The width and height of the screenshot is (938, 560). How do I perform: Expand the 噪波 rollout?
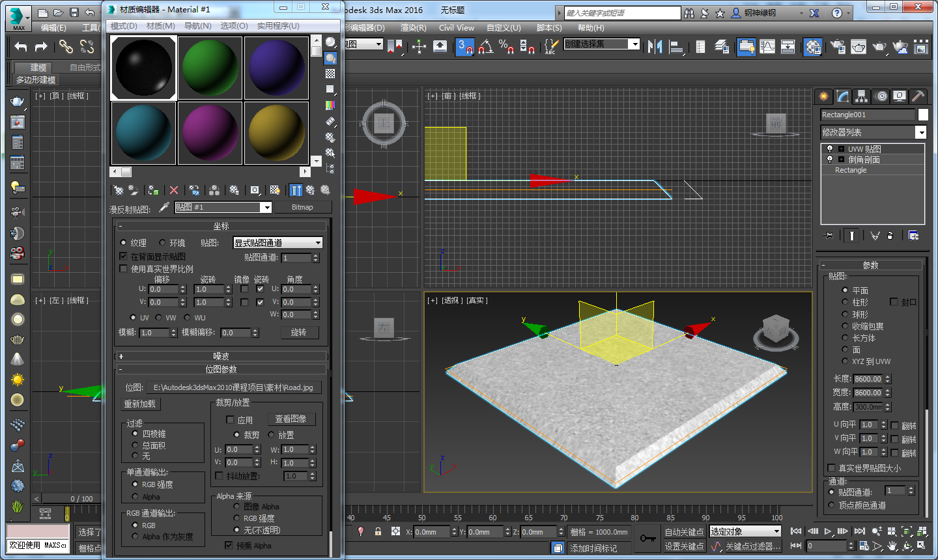[221, 356]
